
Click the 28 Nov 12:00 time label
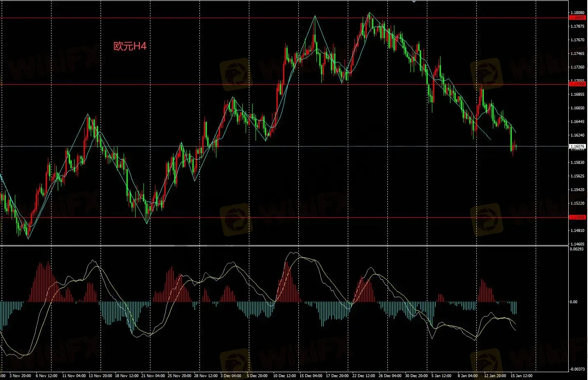click(206, 376)
